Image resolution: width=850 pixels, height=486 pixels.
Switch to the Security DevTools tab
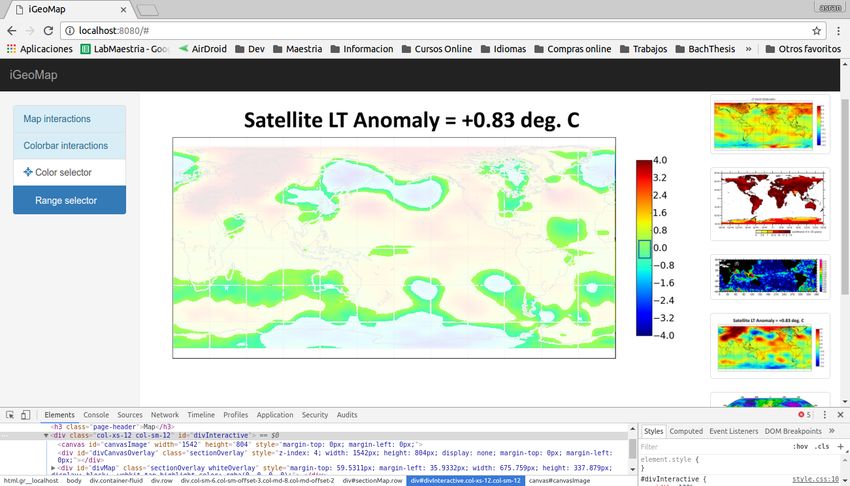315,414
